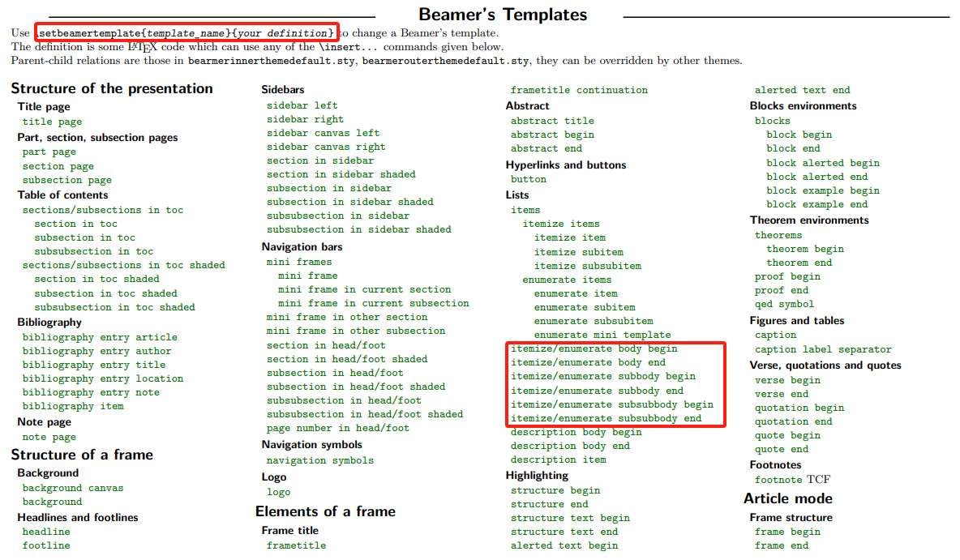Click 'caption label separator' entry
This screenshot has height=560, width=960.
click(x=823, y=349)
